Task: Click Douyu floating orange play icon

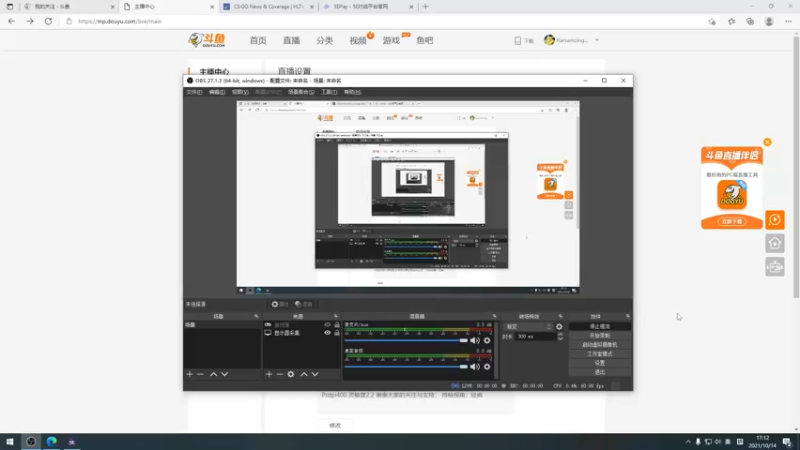Action: click(x=774, y=220)
